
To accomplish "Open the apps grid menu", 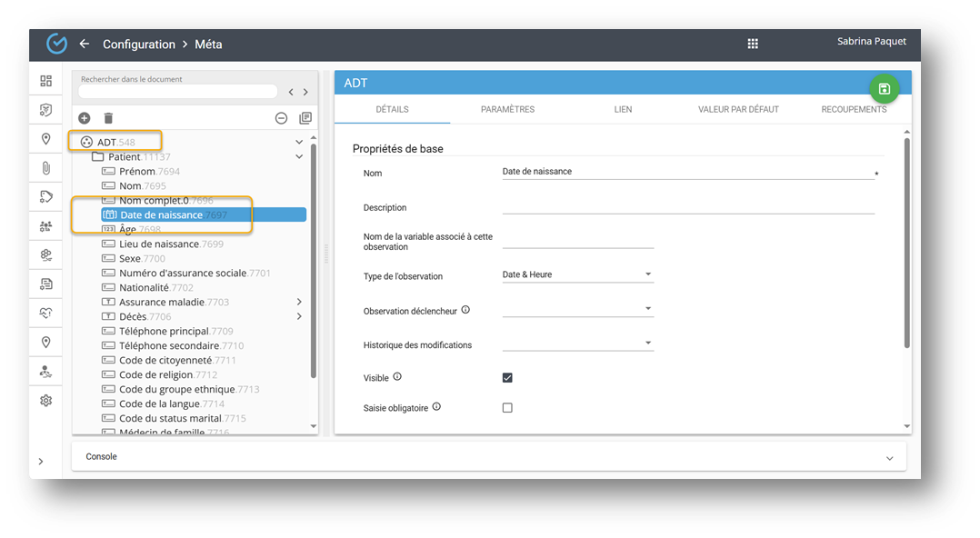I will pos(753,44).
